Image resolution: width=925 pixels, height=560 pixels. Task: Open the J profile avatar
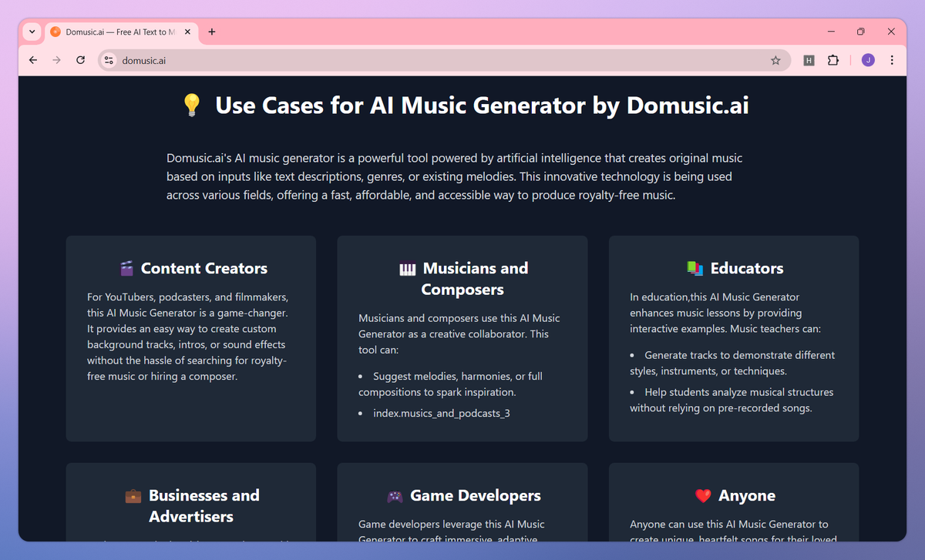(868, 60)
